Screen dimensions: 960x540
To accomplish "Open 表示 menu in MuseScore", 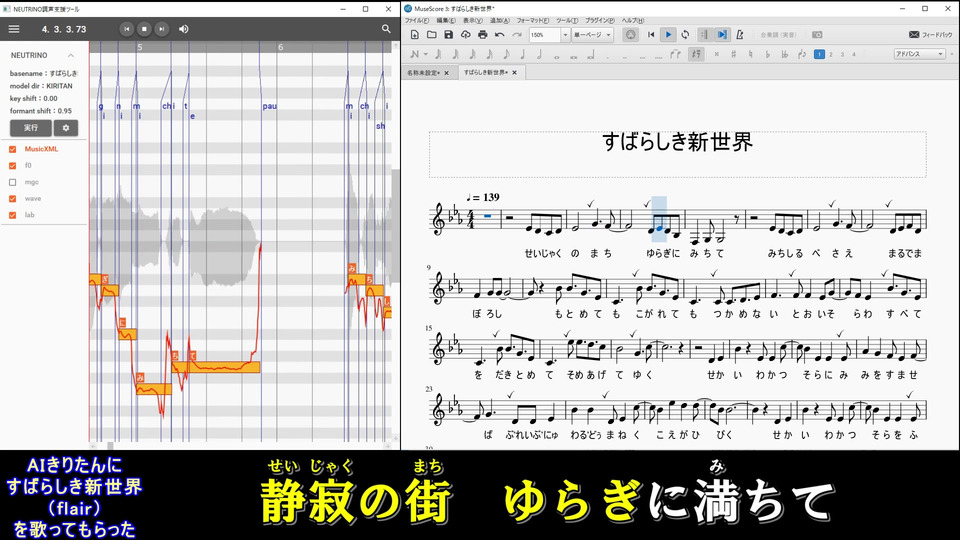I will (472, 20).
